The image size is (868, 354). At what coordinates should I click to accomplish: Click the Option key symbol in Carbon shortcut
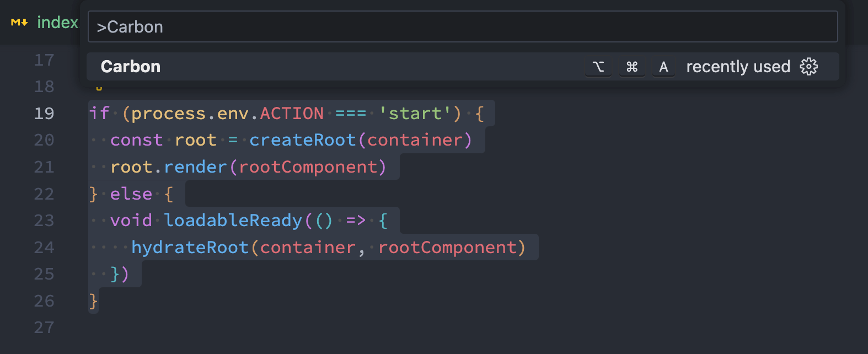click(x=598, y=67)
